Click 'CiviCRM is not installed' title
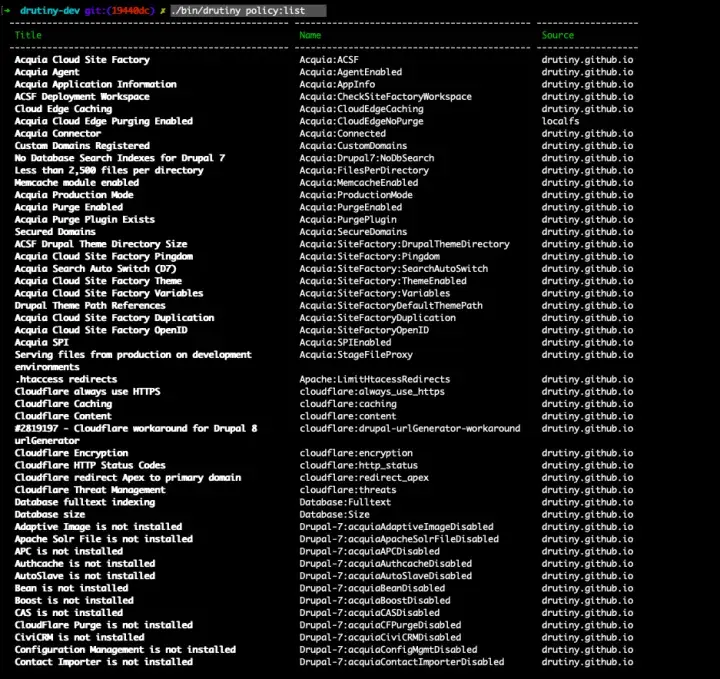This screenshot has width=720, height=679. (x=79, y=638)
